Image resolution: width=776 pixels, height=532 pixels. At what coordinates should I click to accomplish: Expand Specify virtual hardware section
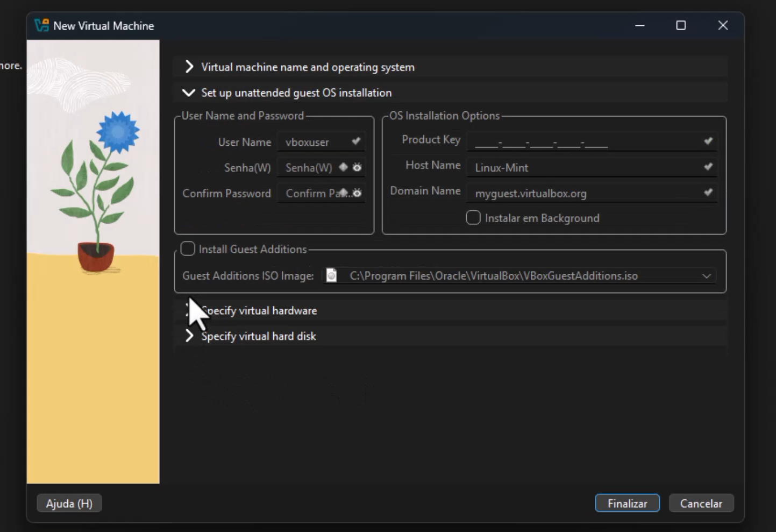click(x=451, y=310)
